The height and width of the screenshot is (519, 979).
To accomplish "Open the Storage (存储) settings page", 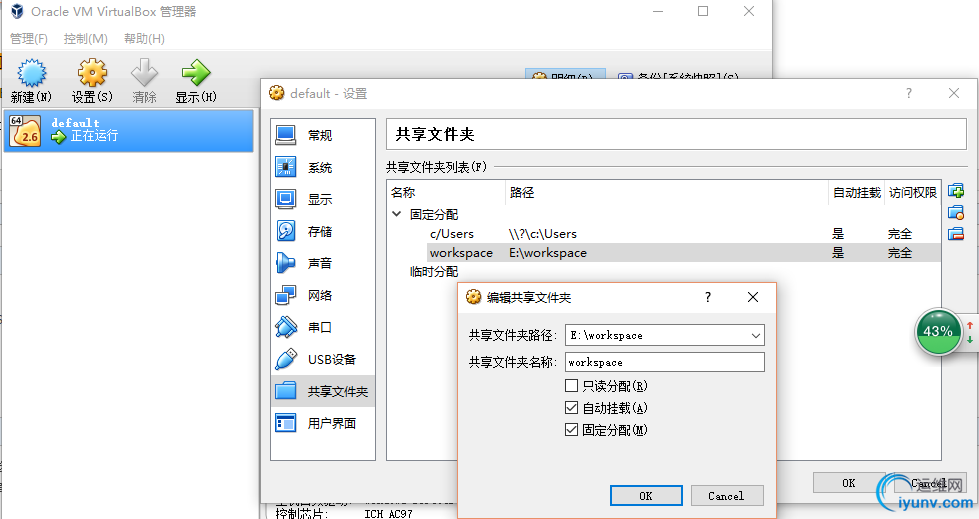I will pos(323,231).
